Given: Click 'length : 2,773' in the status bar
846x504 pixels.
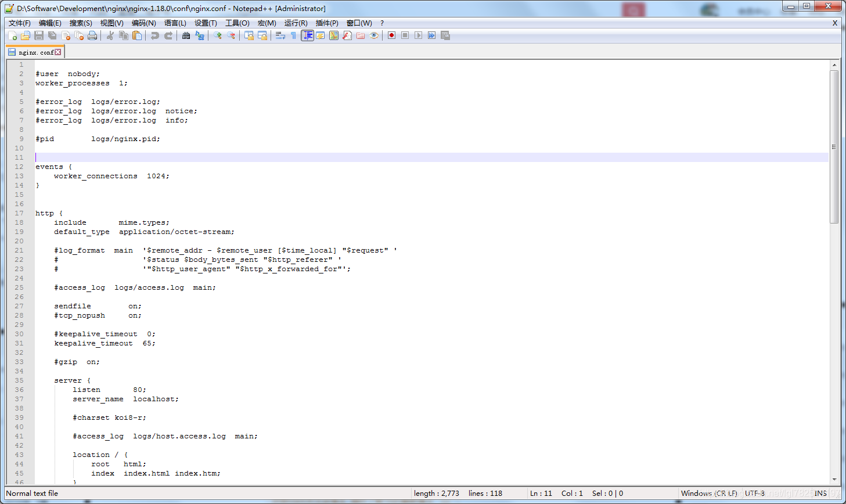Looking at the screenshot, I should point(436,494).
